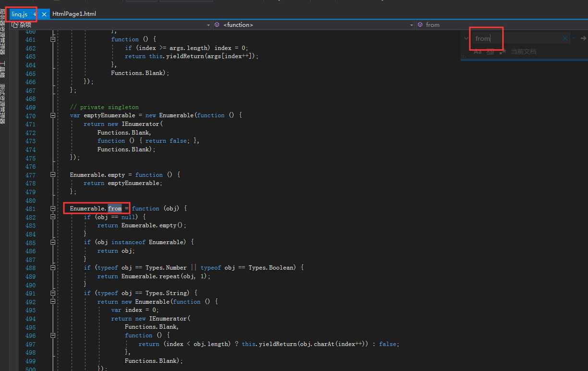
Task: Toggle regular expression search option
Action: pos(502,51)
